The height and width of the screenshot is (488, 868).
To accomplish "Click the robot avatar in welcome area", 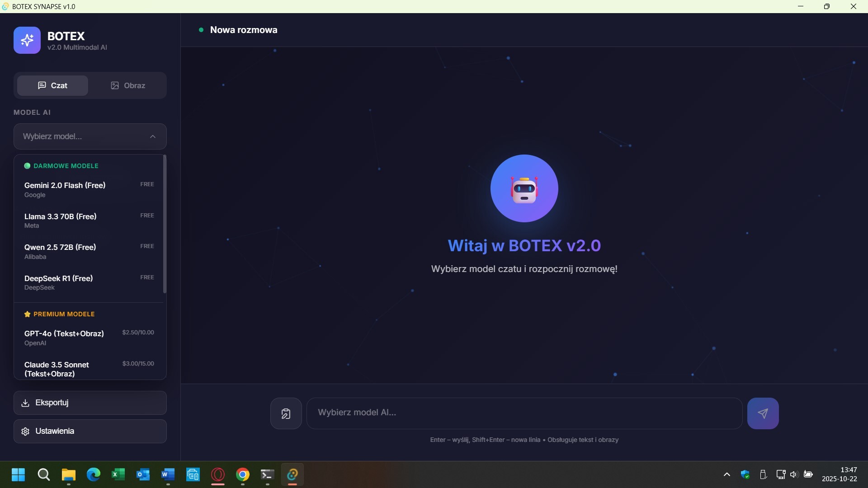I will [x=524, y=188].
